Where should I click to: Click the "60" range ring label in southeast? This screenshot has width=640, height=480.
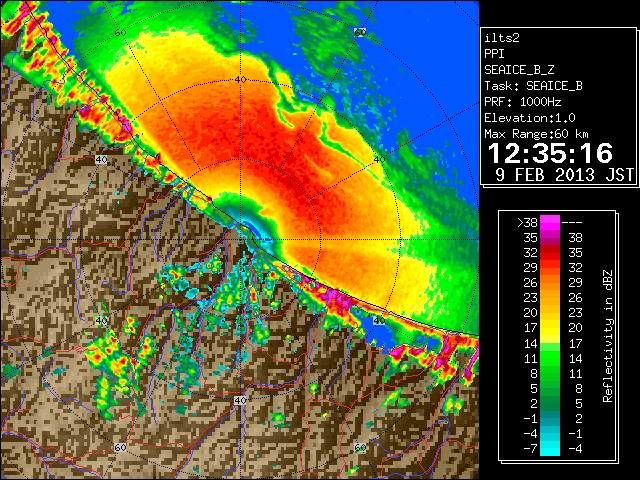360,447
